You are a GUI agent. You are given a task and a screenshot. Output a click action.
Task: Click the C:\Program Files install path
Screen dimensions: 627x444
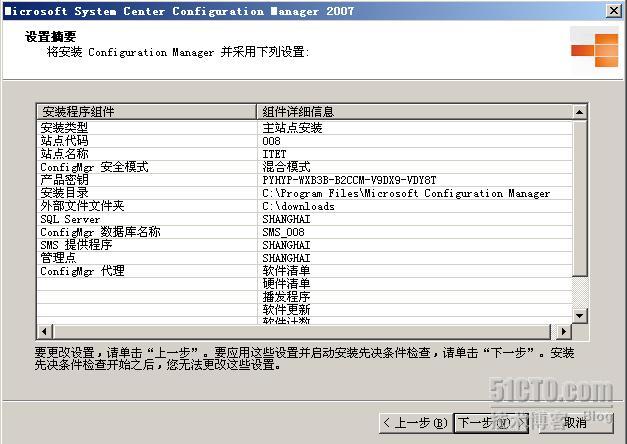pyautogui.click(x=406, y=193)
